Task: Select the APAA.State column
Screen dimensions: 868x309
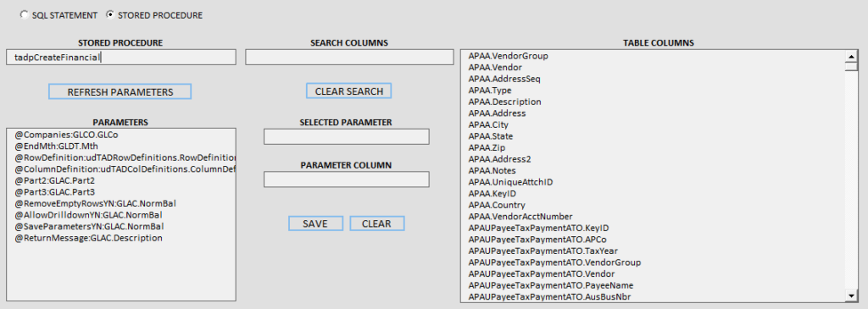Action: point(654,136)
